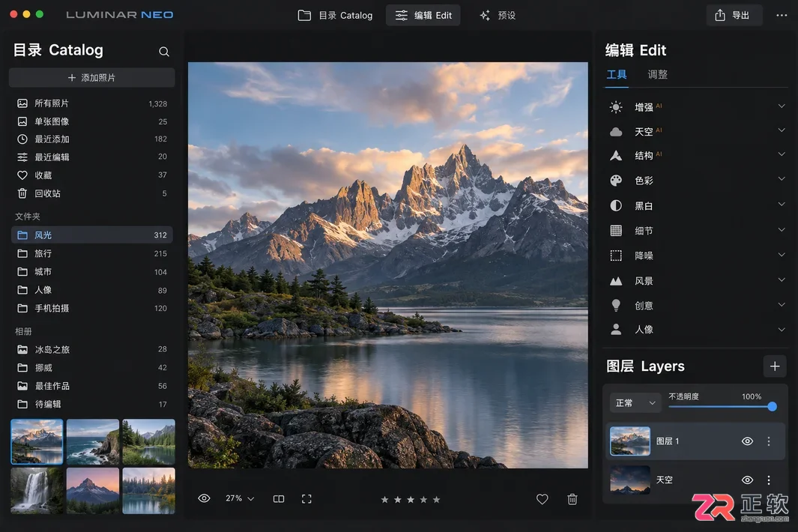This screenshot has height=532, width=798.
Task: Expand the 黑白 tool chevron
Action: tap(782, 204)
